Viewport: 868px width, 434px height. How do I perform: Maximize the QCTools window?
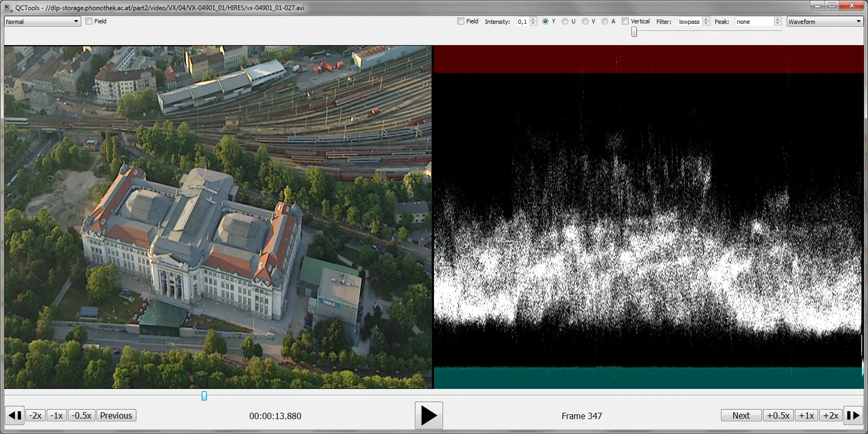(x=832, y=5)
